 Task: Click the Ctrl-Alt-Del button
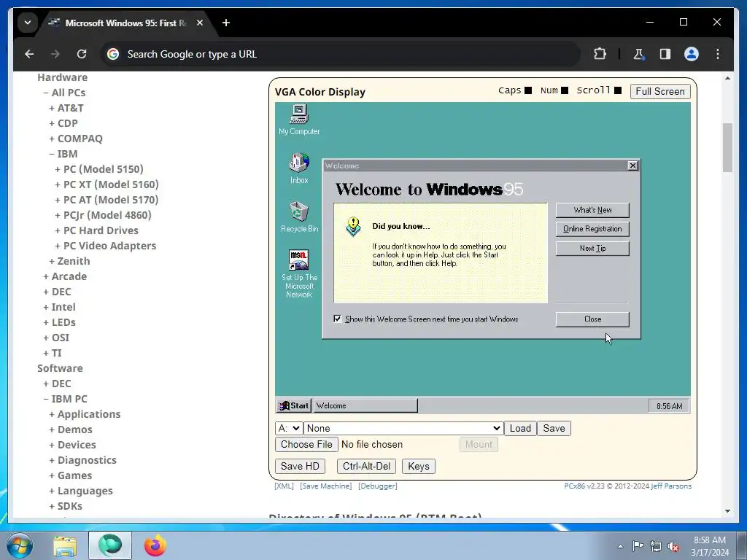(x=366, y=466)
